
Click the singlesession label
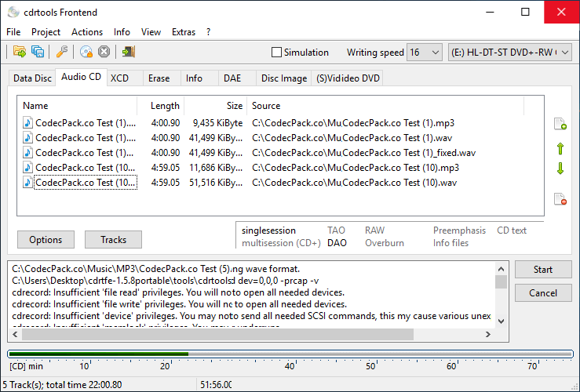pyautogui.click(x=269, y=230)
